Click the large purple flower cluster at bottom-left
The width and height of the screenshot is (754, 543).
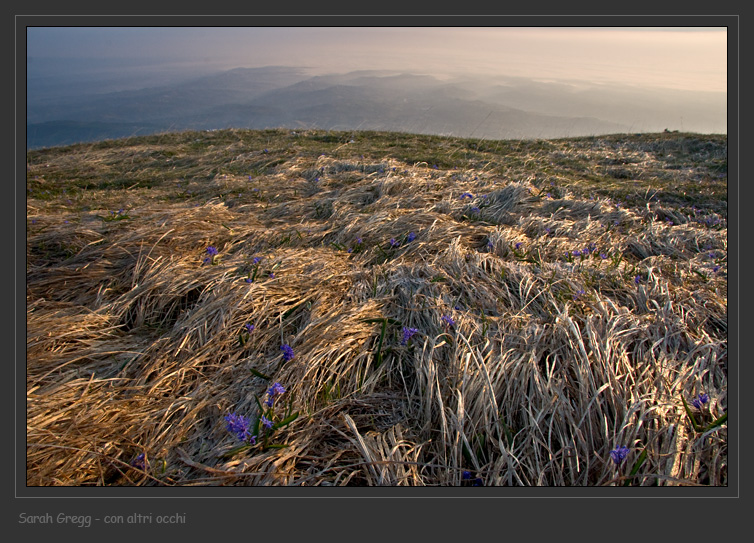point(238,425)
